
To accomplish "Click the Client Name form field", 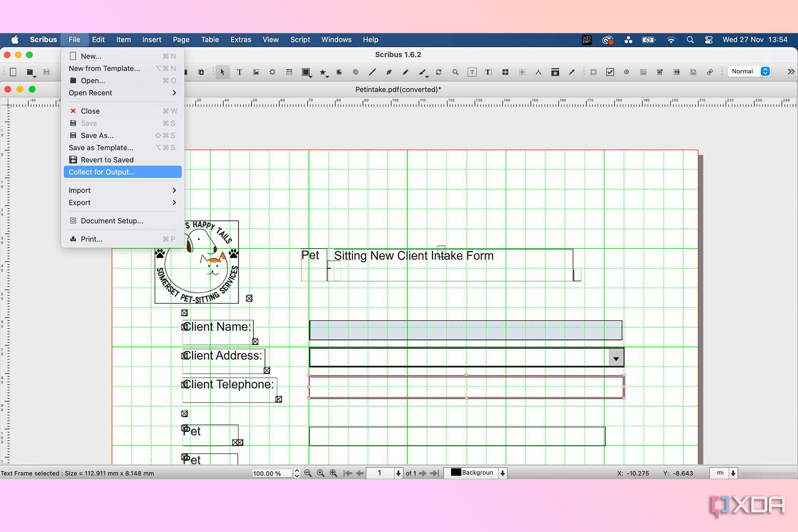I will pos(465,330).
